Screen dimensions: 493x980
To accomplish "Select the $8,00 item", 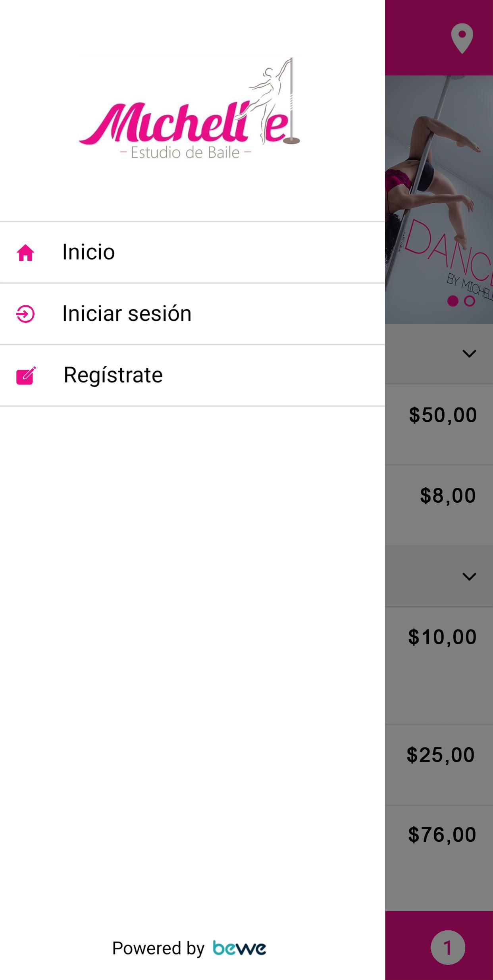I will (x=448, y=496).
